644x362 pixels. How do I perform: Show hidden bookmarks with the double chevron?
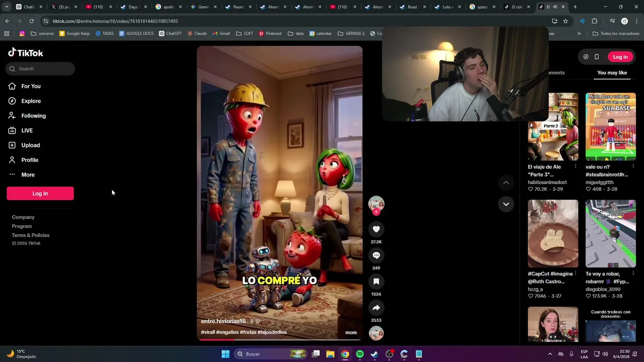point(579,34)
